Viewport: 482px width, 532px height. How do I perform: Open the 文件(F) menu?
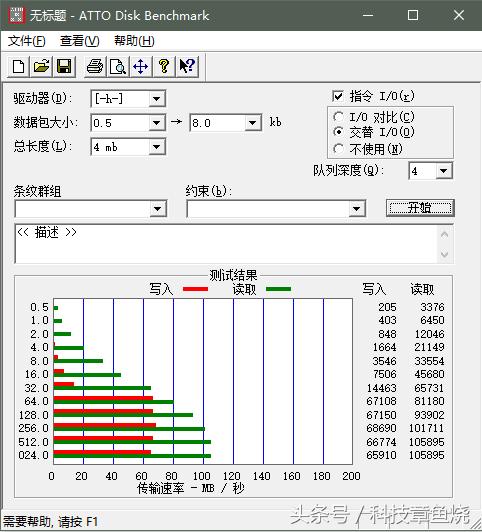(x=26, y=41)
